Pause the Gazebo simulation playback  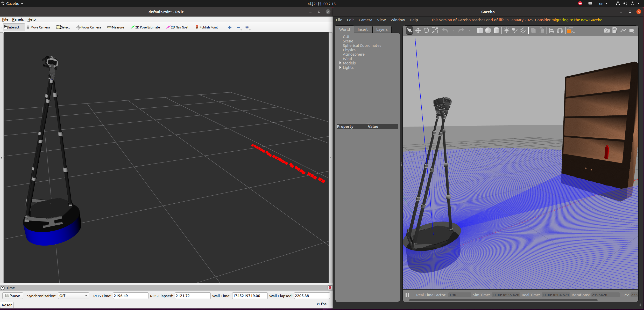[x=407, y=295]
